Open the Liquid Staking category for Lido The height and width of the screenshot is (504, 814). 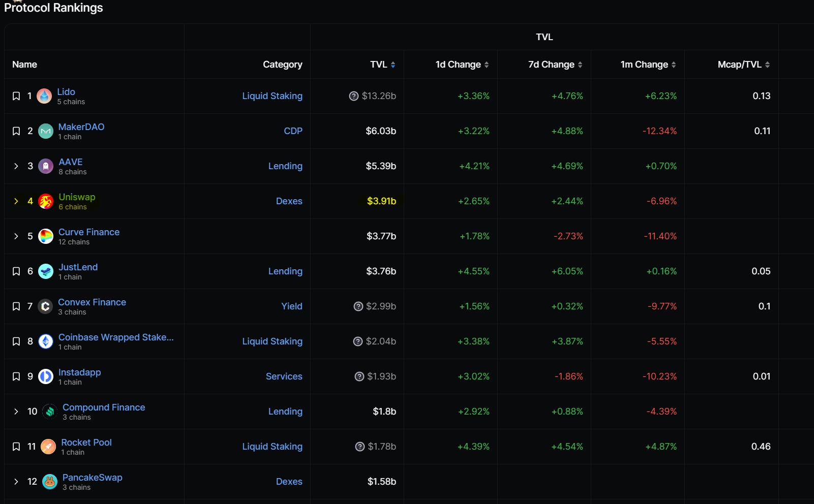[272, 96]
